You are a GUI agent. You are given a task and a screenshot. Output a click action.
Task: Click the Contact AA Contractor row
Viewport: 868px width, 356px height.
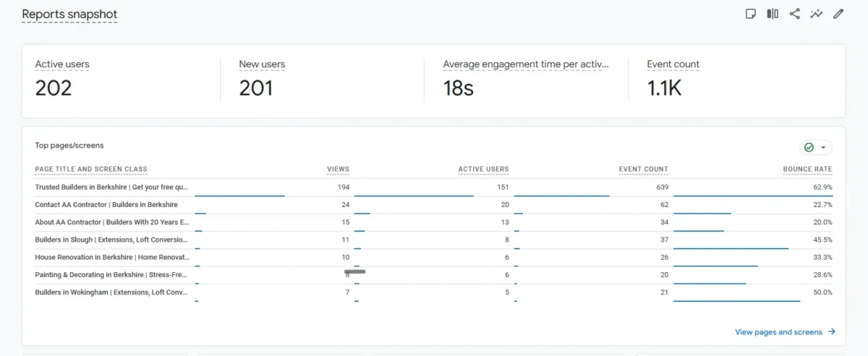coord(433,205)
